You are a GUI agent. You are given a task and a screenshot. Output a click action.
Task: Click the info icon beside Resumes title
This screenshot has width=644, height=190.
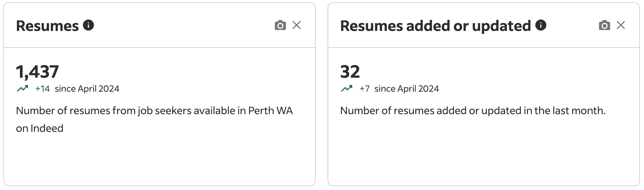coord(88,25)
